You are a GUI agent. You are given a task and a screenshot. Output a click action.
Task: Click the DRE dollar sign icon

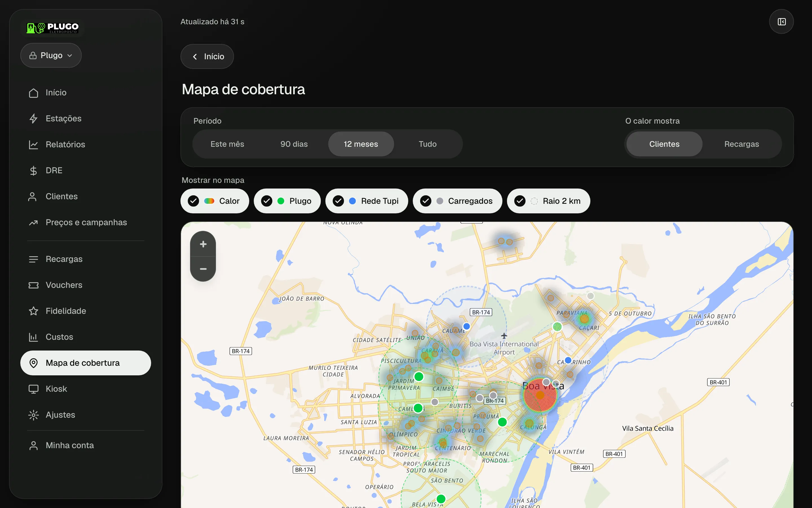pos(33,171)
